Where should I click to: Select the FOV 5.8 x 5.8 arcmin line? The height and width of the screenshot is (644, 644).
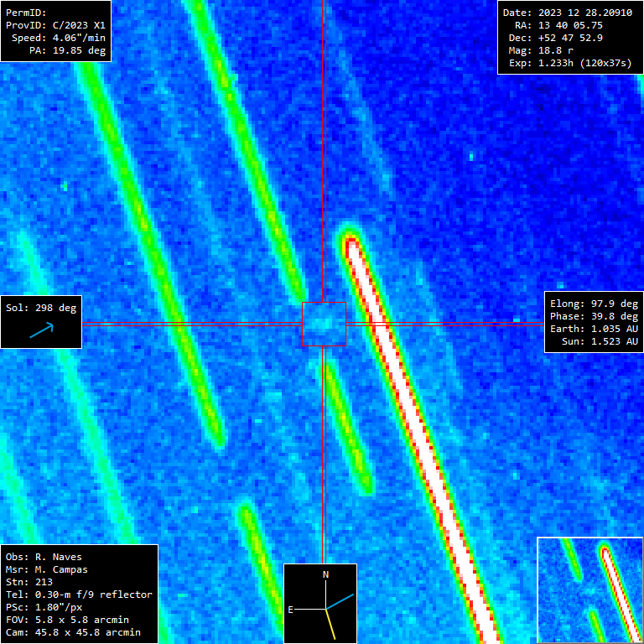[x=67, y=620]
